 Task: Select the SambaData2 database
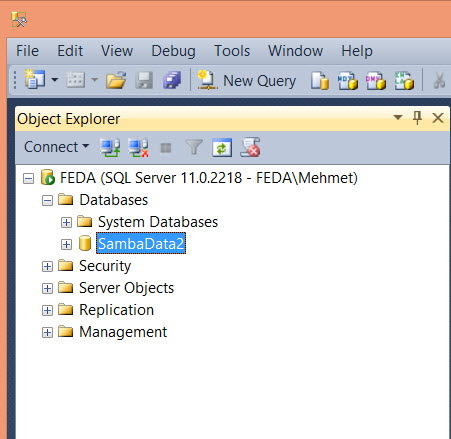click(x=141, y=244)
